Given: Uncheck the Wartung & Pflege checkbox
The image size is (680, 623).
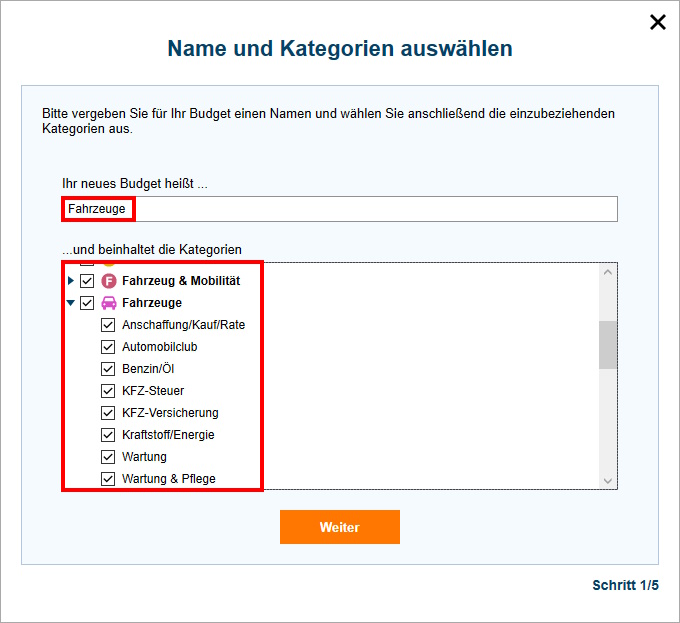Looking at the screenshot, I should click(108, 479).
